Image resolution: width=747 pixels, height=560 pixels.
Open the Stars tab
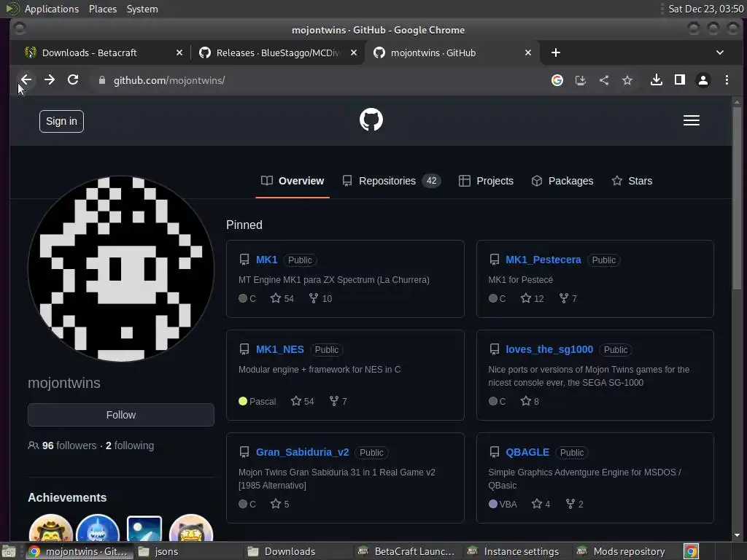tap(632, 181)
